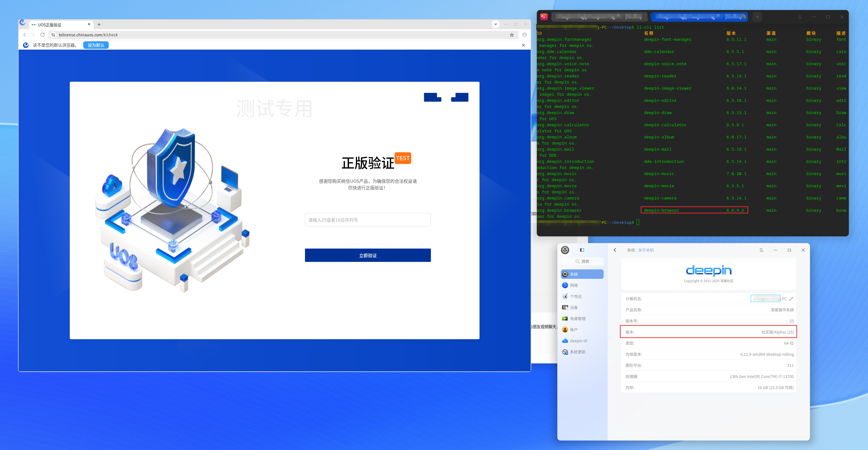868x450 pixels.
Task: Open 网络 settings in sidebar
Action: [582, 285]
